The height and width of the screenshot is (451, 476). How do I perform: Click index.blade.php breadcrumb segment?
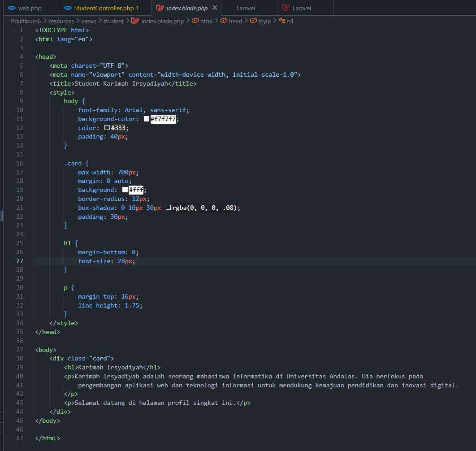click(162, 21)
